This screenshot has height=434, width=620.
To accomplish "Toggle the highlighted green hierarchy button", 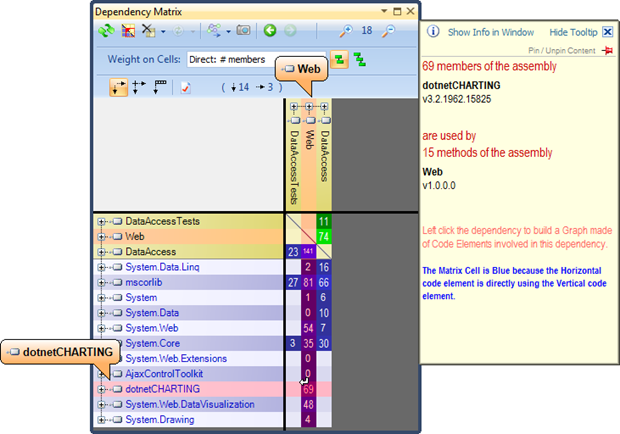I will tap(339, 60).
